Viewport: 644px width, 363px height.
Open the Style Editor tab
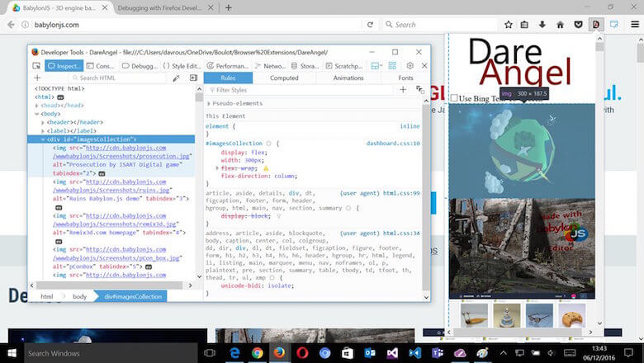tap(182, 65)
